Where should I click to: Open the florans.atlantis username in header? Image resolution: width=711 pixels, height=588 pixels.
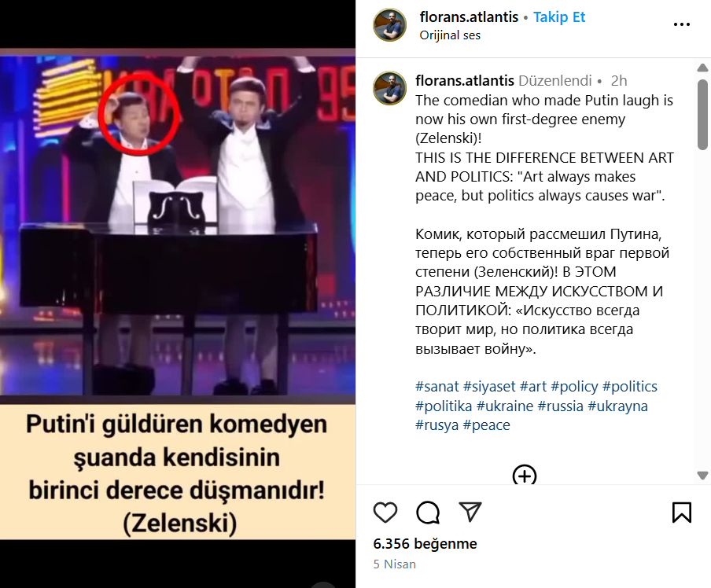[469, 17]
